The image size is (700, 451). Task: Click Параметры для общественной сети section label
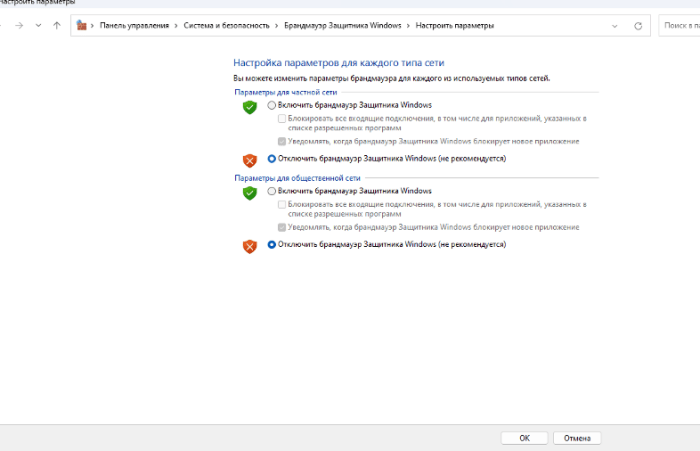297,178
